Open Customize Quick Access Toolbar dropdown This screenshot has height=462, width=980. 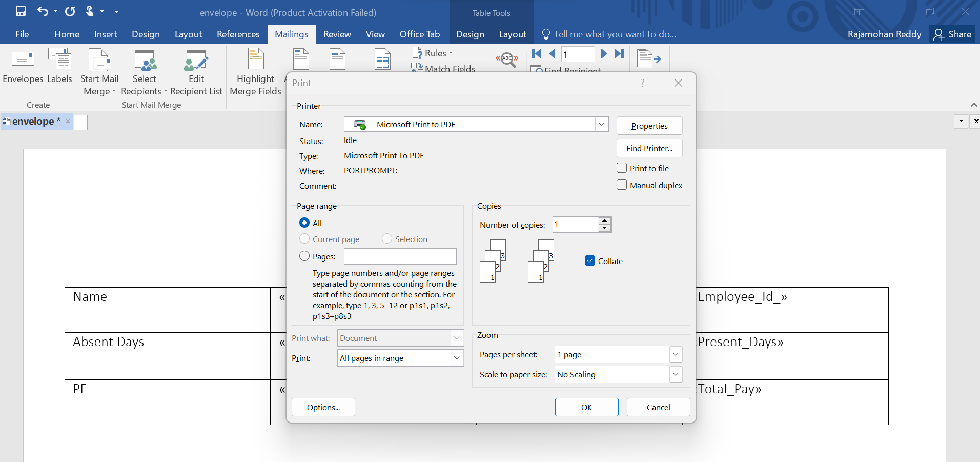click(116, 11)
